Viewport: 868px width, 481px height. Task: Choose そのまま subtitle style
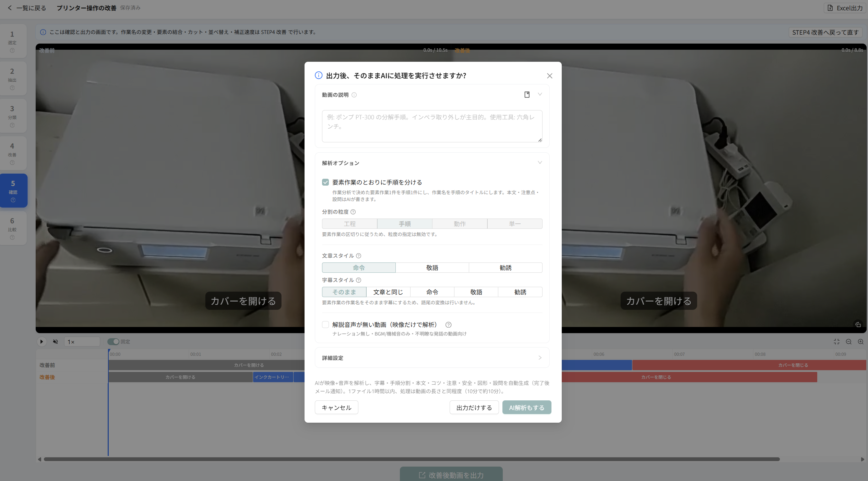click(344, 292)
